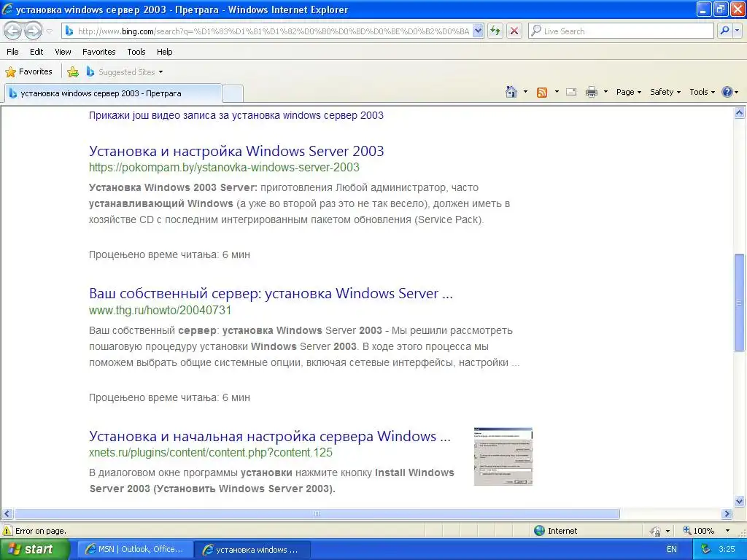
Task: Click the EN language indicator
Action: tap(672, 549)
